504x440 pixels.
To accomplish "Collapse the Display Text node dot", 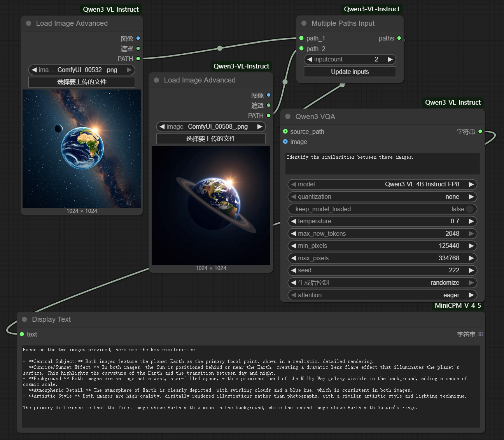I will pyautogui.click(x=24, y=319).
